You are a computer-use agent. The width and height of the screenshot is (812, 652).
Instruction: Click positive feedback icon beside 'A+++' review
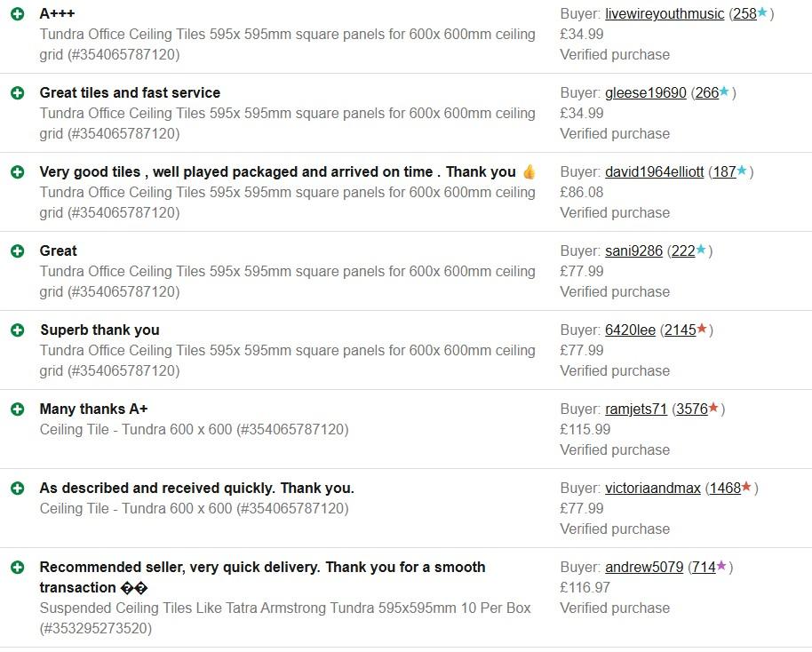coord(17,14)
